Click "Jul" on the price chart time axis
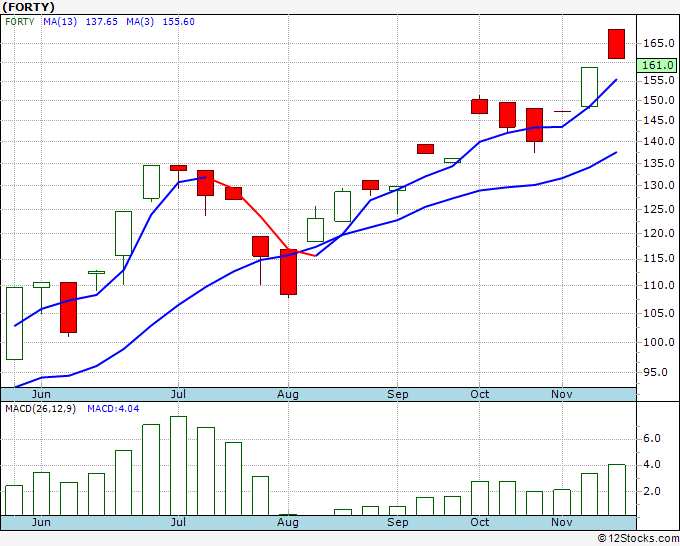 pos(178,394)
